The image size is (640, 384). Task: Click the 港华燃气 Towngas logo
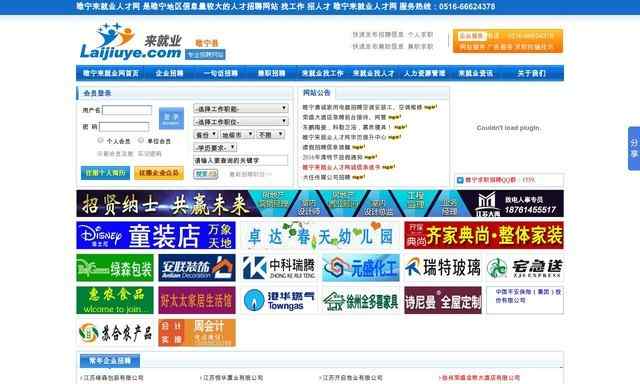click(x=279, y=300)
